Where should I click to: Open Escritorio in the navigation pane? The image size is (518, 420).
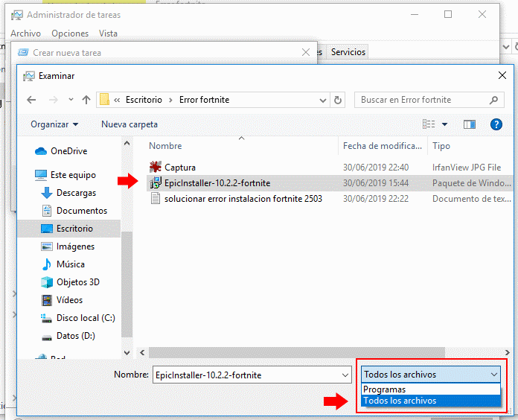74,229
